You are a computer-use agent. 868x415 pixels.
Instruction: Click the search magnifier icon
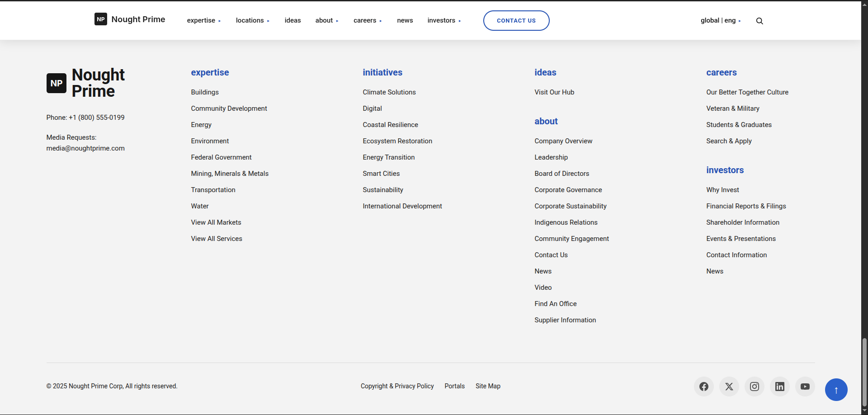[x=759, y=21]
